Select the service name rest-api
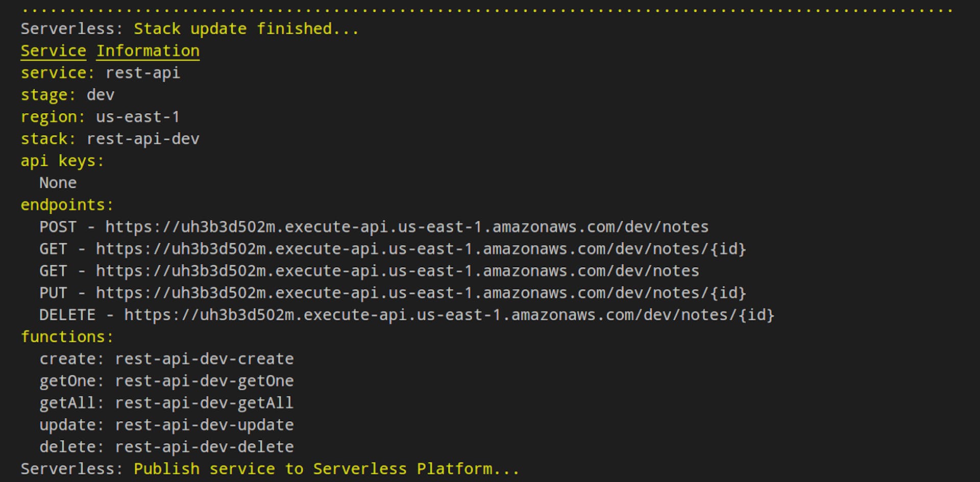Image resolution: width=980 pixels, height=482 pixels. coord(142,73)
